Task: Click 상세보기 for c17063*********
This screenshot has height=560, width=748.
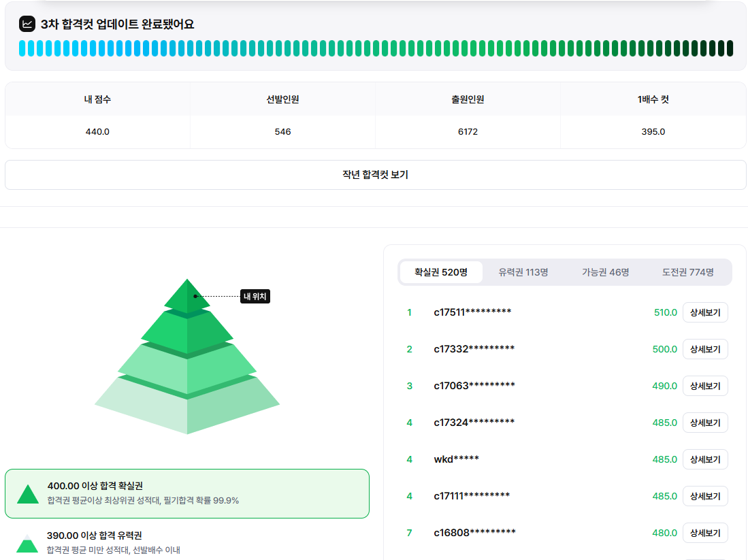Action: (x=705, y=386)
